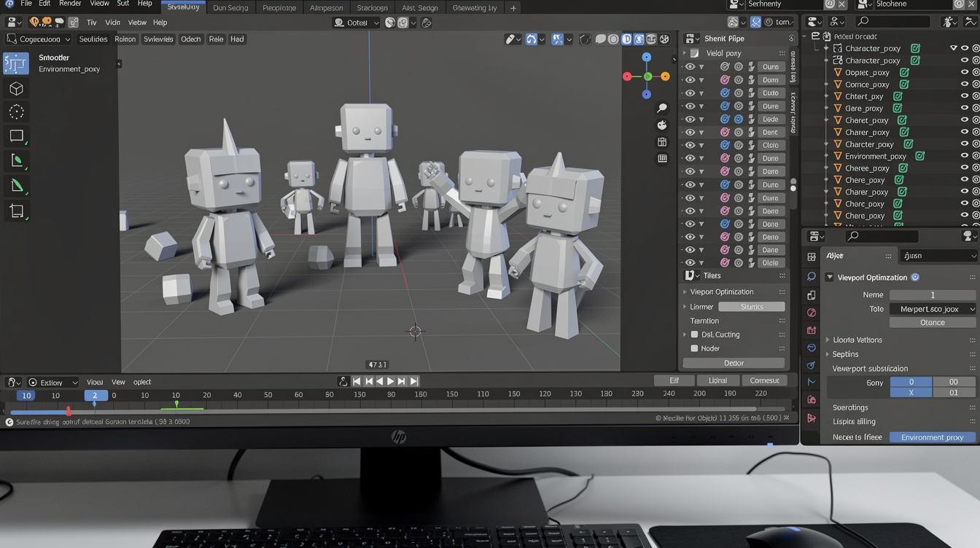Click the auto-keying figure icon in the timeline header
Screen dimensions: 980x548
pyautogui.click(x=343, y=380)
